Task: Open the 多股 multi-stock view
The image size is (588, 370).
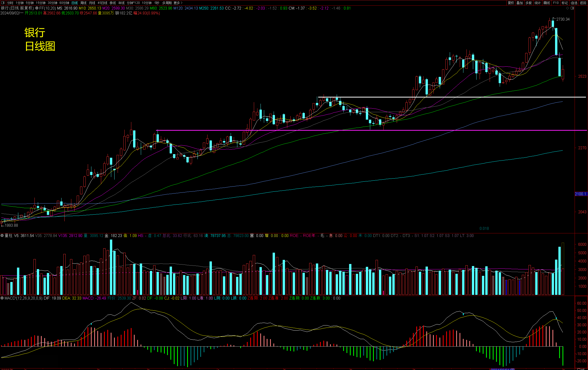Action: [529, 3]
